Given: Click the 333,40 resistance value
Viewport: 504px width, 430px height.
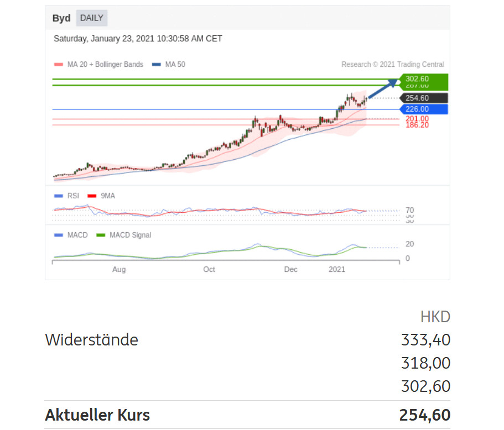Looking at the screenshot, I should (x=425, y=339).
